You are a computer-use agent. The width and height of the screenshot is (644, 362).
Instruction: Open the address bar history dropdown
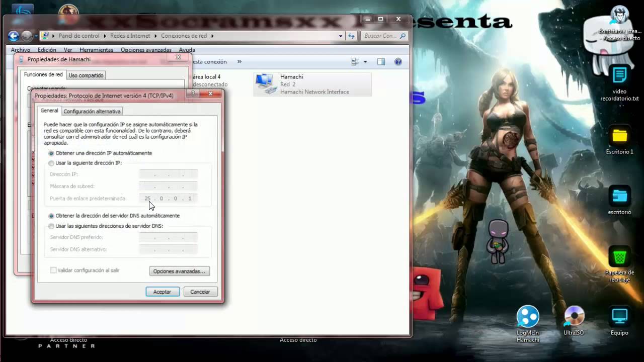click(341, 36)
